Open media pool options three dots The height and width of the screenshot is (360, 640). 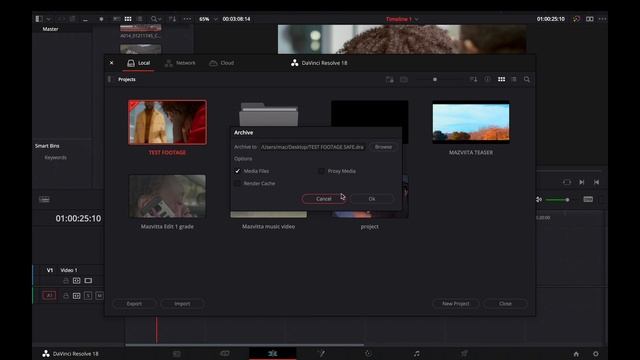(x=187, y=19)
